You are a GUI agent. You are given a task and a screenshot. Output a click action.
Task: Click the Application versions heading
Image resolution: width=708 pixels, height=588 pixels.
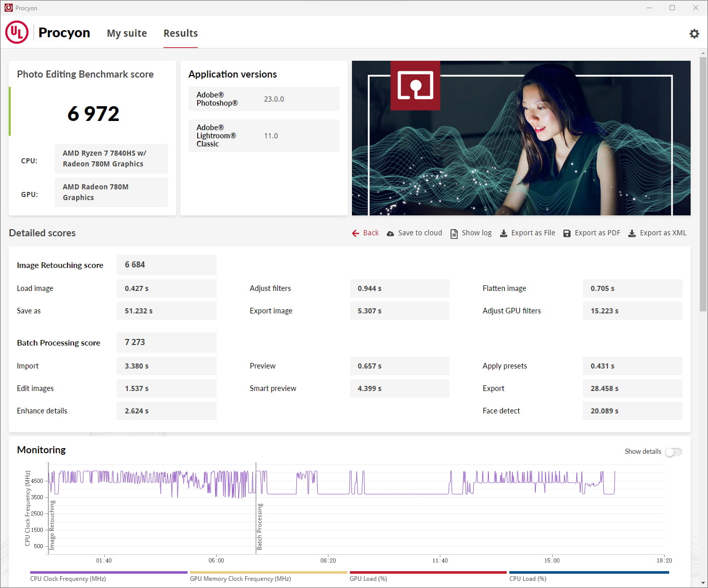coord(232,74)
